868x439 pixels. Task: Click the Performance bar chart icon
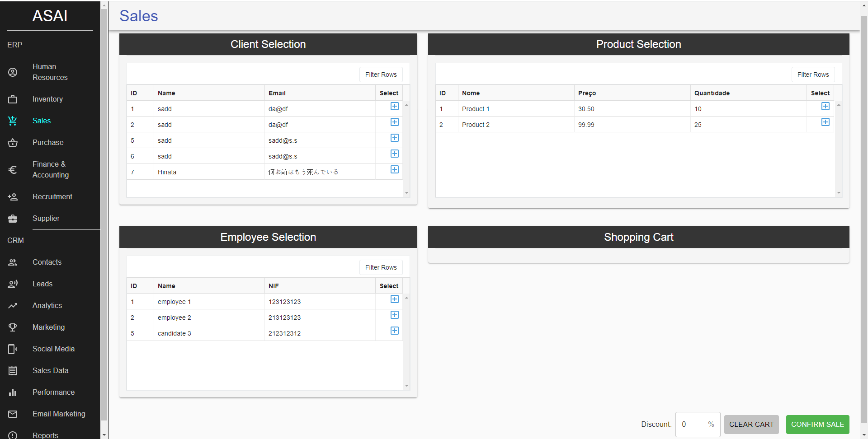[13, 392]
